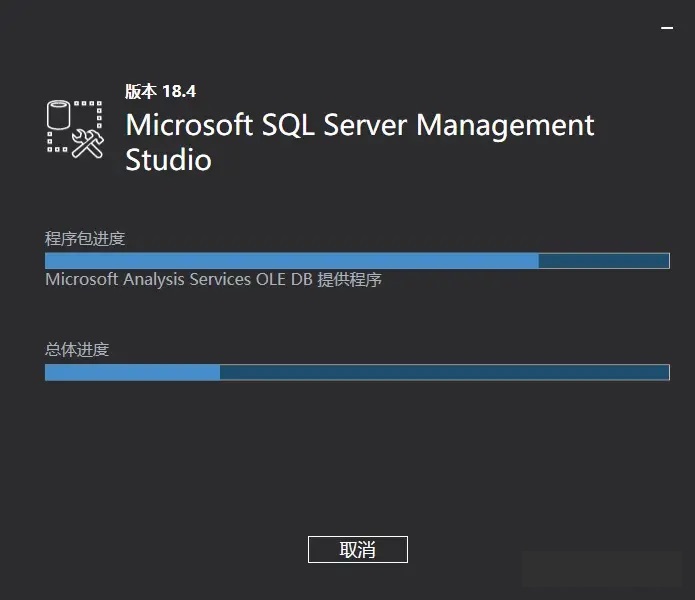This screenshot has width=695, height=600.
Task: Click the 提供程序 text under package progress
Action: coord(349,280)
